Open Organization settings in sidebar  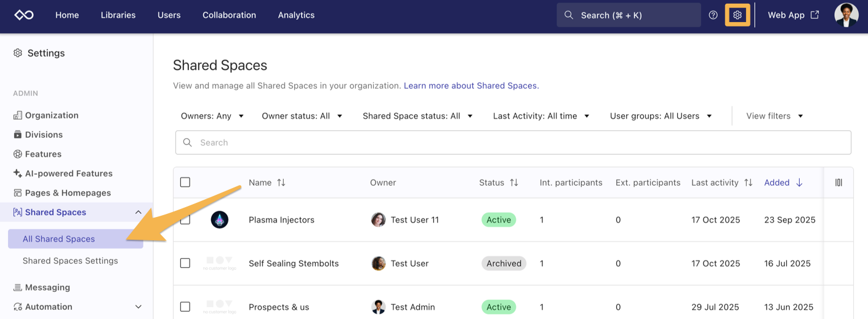[52, 115]
